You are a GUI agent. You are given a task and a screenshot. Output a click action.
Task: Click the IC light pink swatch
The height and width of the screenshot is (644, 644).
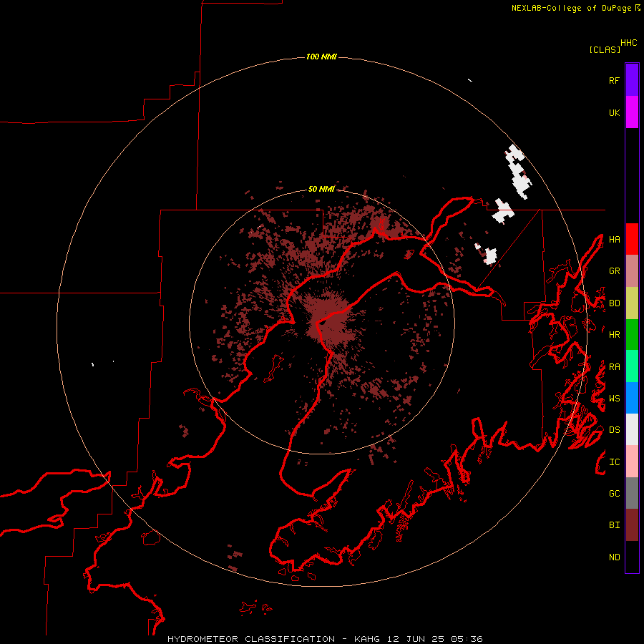pos(632,462)
